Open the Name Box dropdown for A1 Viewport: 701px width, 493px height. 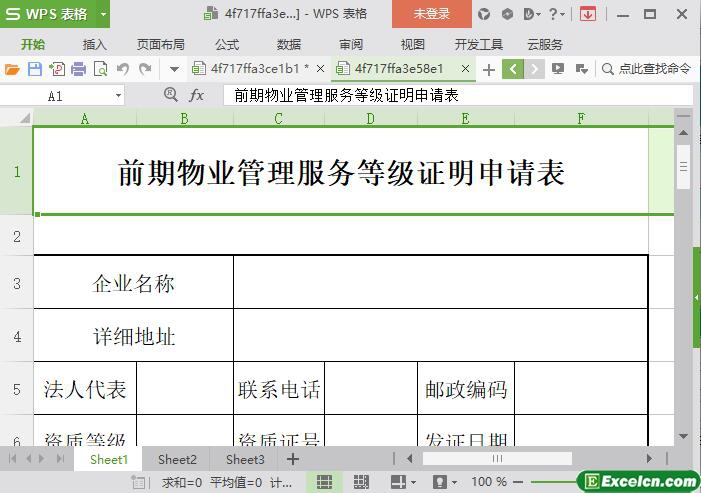coord(118,96)
